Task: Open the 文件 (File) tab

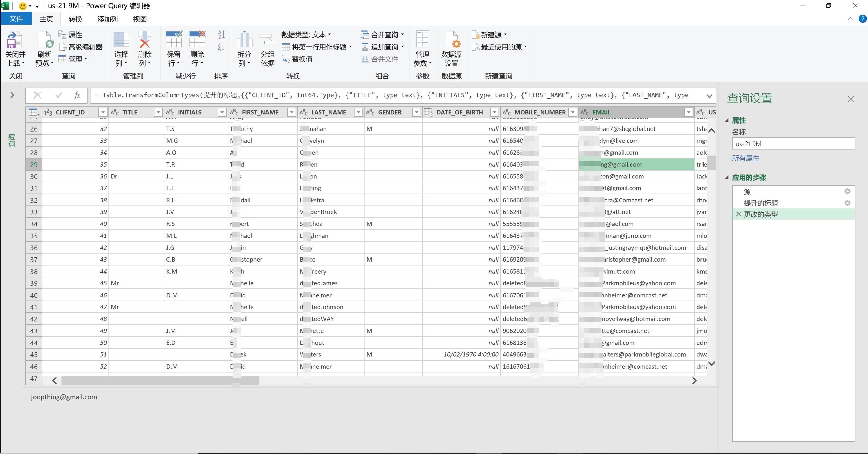Action: 16,19
